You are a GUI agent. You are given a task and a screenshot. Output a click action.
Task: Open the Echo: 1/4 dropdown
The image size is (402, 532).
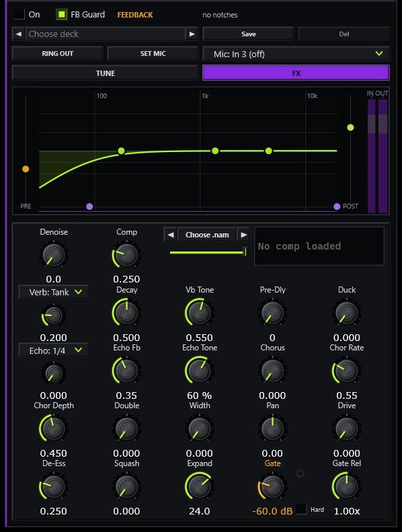(x=54, y=350)
